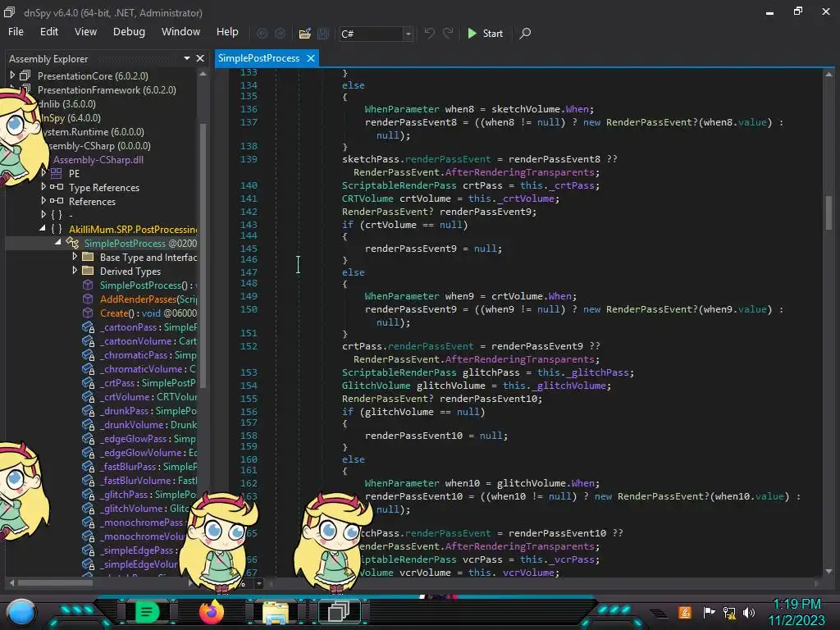
Task: Open the File menu
Action: coord(16,32)
